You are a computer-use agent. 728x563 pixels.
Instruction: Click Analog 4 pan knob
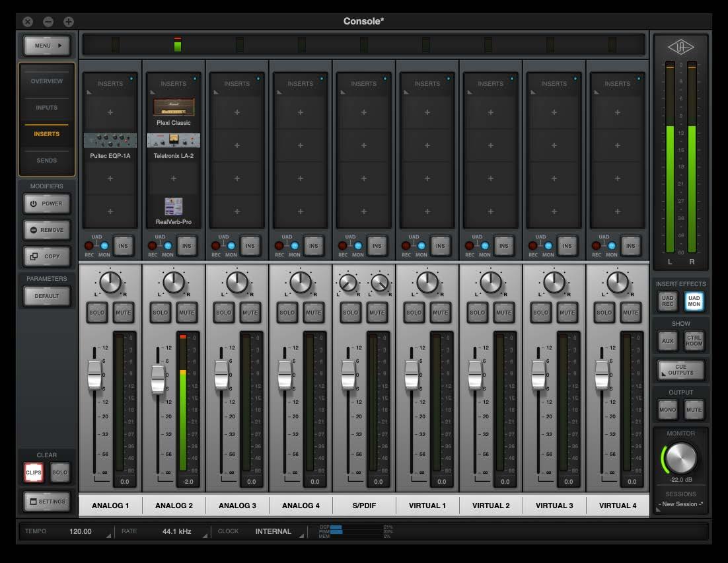[x=301, y=282]
